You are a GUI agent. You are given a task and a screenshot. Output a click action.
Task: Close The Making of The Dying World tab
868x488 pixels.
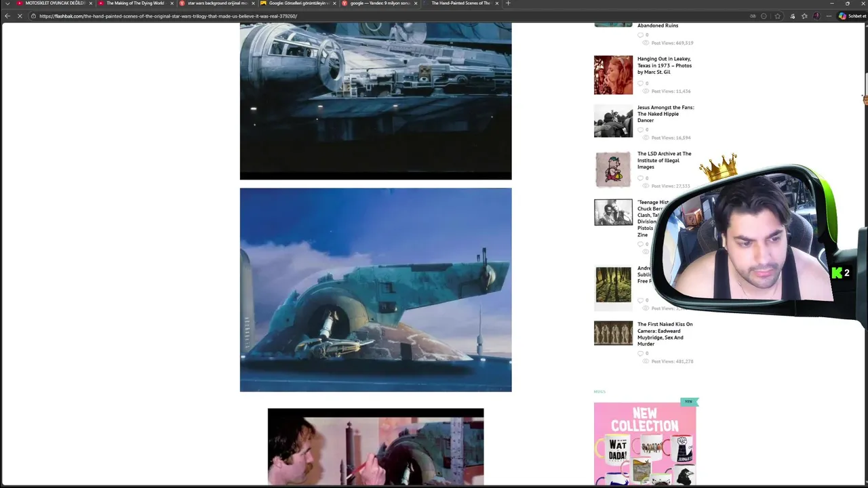tap(172, 3)
